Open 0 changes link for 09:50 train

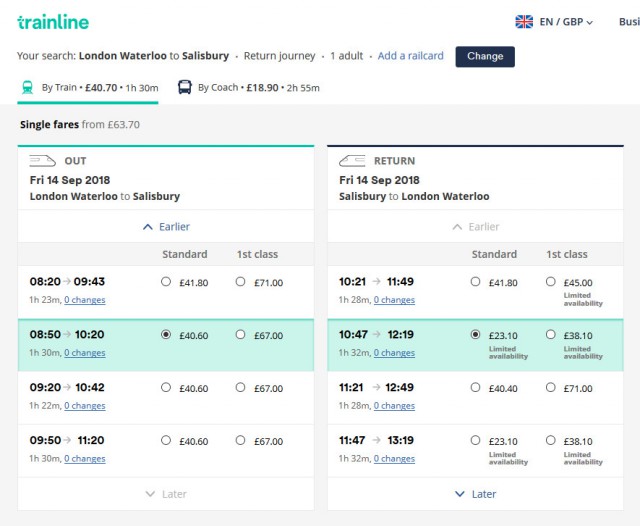(x=84, y=459)
